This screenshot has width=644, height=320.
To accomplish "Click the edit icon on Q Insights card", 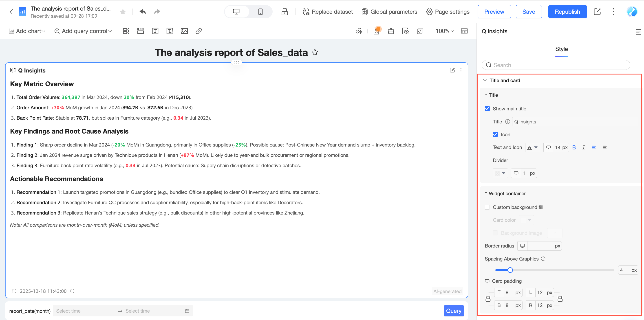I will click(452, 70).
